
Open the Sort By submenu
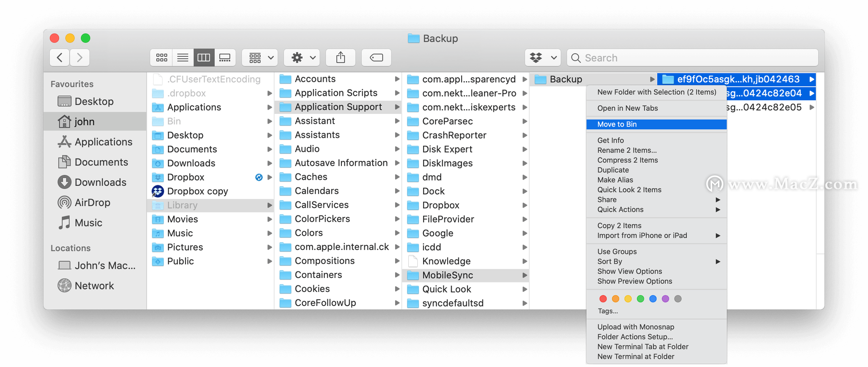pos(656,262)
